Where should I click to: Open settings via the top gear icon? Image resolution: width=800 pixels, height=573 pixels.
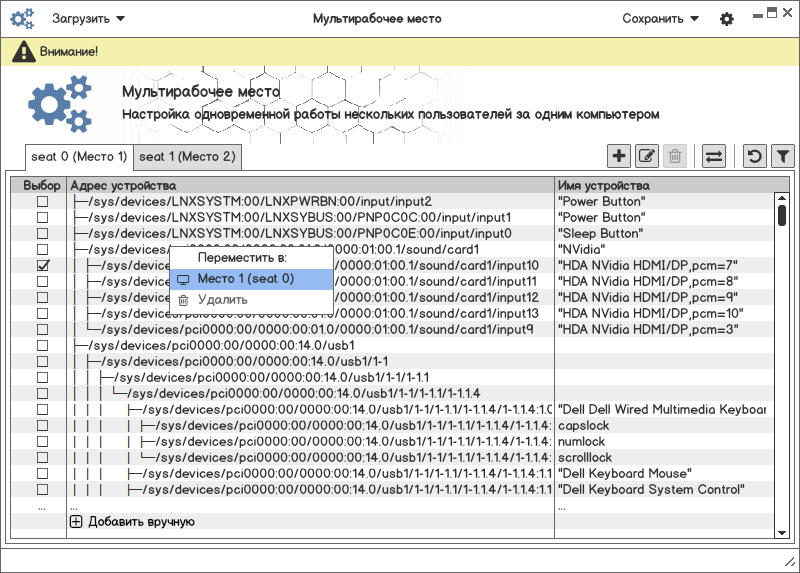727,19
